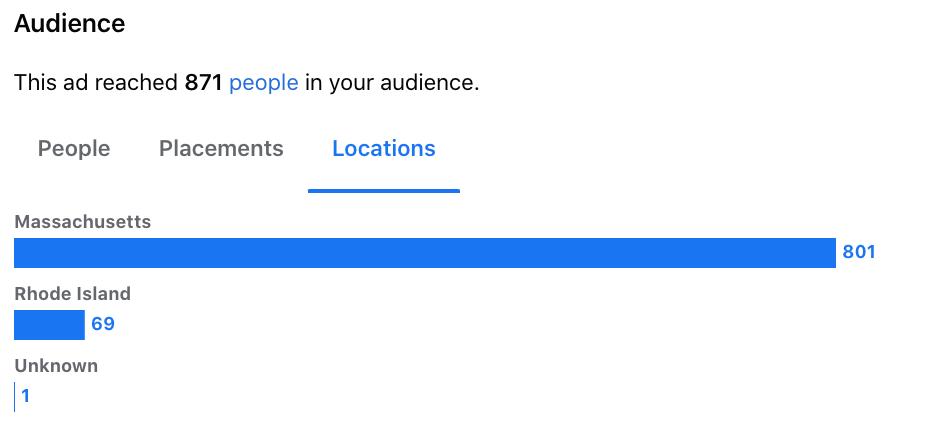Select the Locations tab
The image size is (930, 434).
pyautogui.click(x=384, y=148)
